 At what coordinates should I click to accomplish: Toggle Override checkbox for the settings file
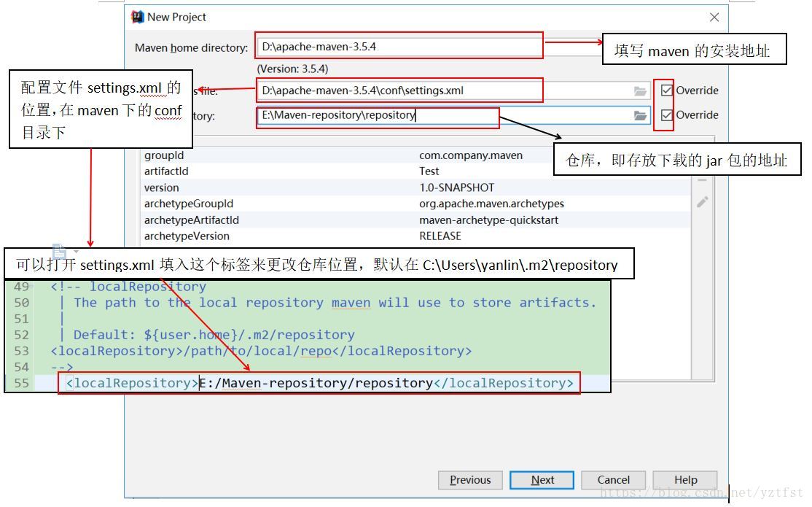tap(667, 90)
